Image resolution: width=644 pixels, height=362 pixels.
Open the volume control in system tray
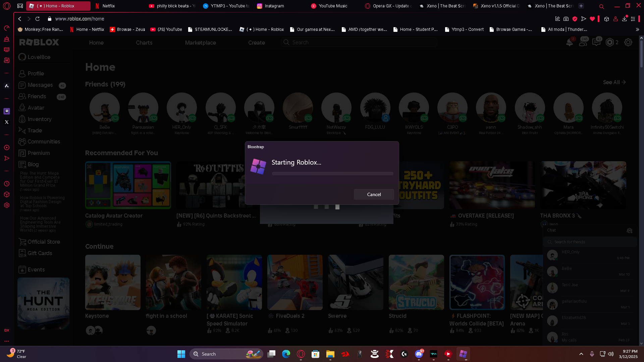tap(611, 354)
